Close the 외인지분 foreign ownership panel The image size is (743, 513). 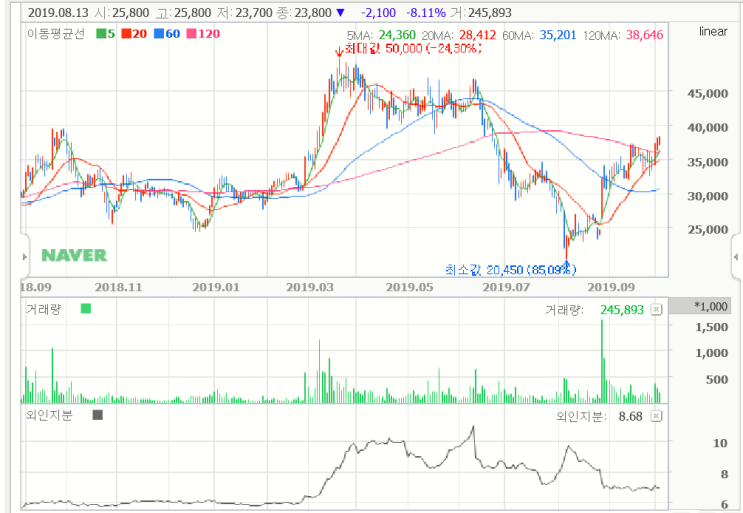point(656,416)
